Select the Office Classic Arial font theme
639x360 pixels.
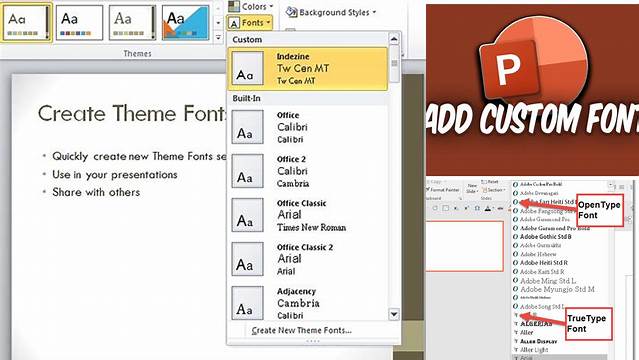click(x=308, y=215)
